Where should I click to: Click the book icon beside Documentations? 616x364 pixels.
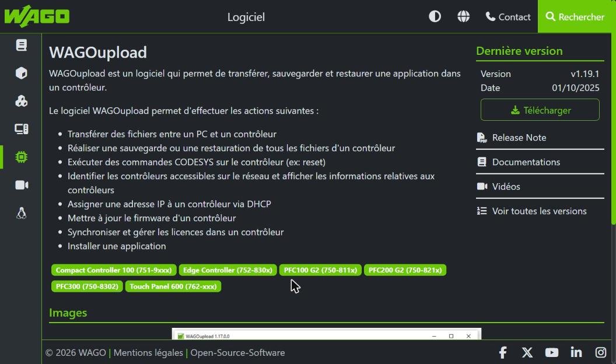coord(482,162)
